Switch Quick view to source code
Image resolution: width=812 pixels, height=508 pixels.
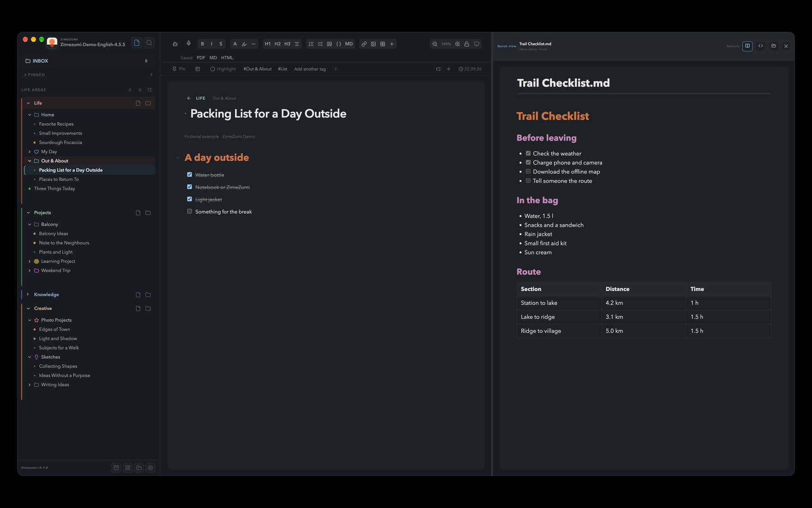(x=761, y=46)
